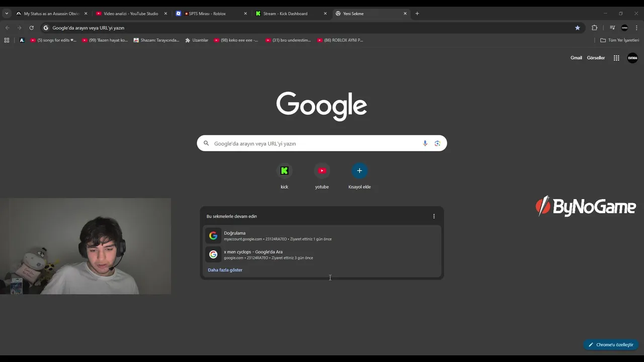Screen dimensions: 644x362
Task: Open Görseller link
Action: [x=596, y=58]
